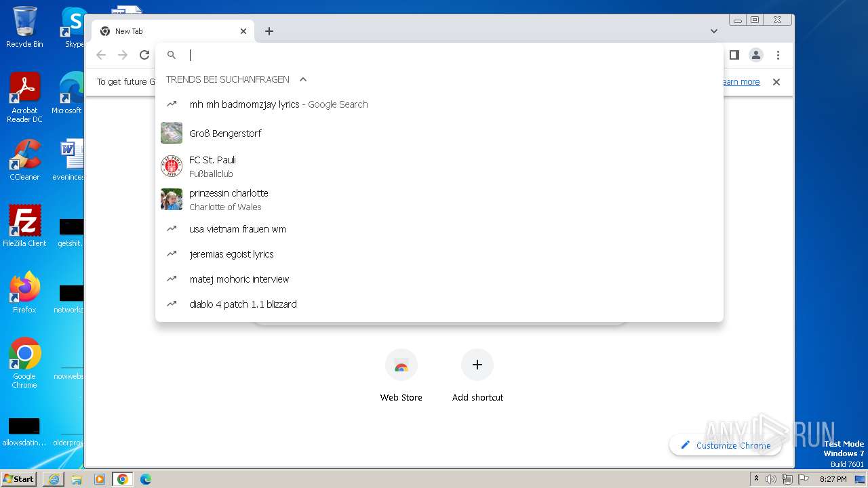This screenshot has width=868, height=488.
Task: Open the Web Store shortcut
Action: click(x=401, y=376)
